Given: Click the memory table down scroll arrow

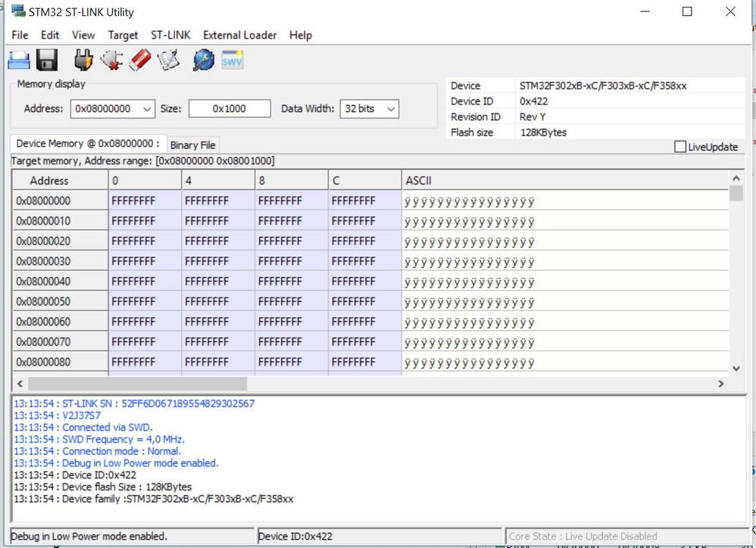Looking at the screenshot, I should coord(736,368).
